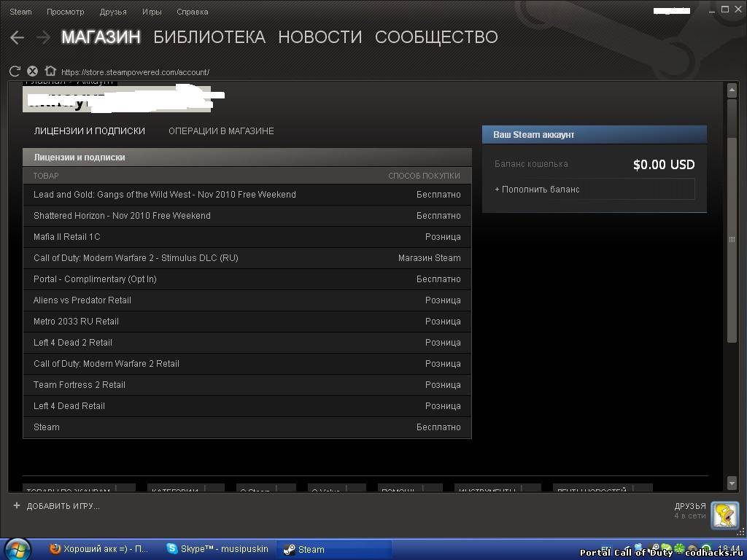
Task: Click Розница in the Mafia II row
Action: pos(443,237)
